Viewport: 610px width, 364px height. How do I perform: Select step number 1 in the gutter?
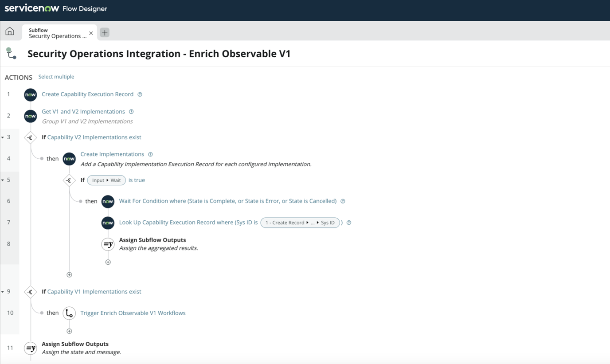(x=8, y=94)
